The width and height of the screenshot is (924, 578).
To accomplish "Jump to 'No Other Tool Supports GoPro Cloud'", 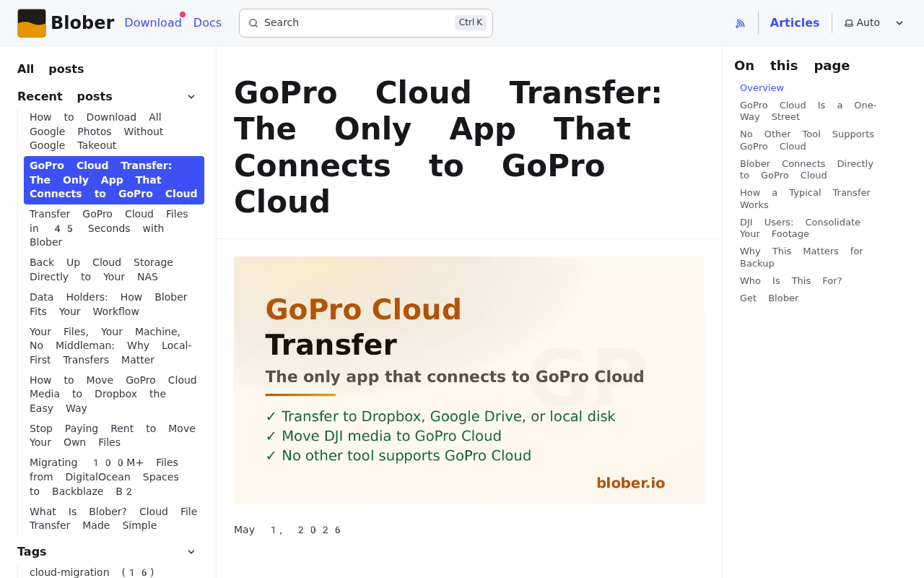I will pos(807,140).
